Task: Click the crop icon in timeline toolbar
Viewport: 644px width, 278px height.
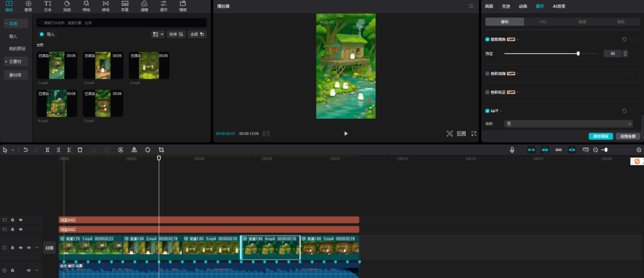Action: (161, 150)
